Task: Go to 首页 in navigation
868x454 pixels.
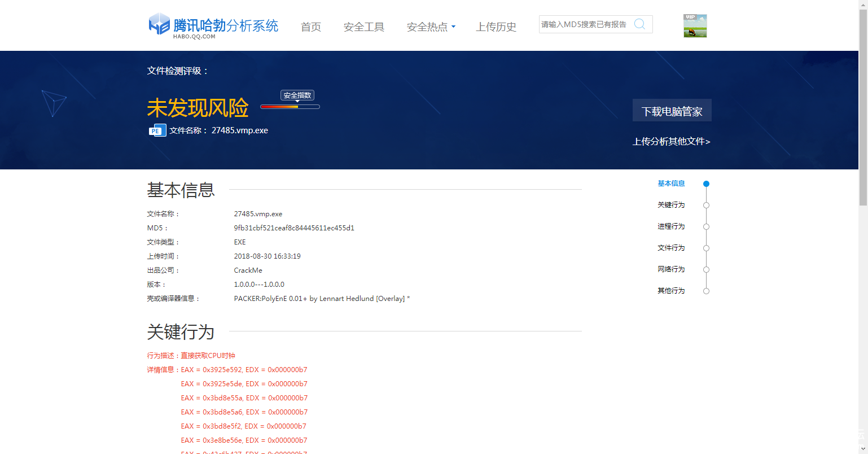Action: tap(310, 27)
